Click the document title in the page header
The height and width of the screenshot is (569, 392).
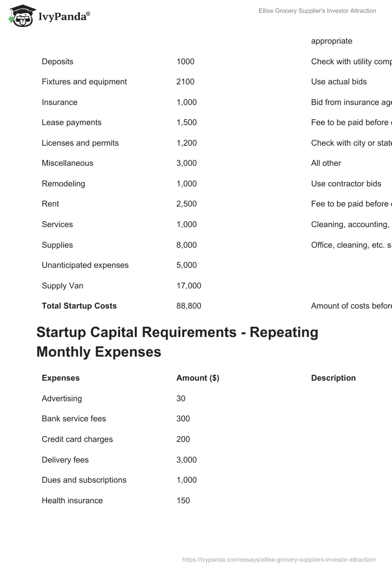318,11
